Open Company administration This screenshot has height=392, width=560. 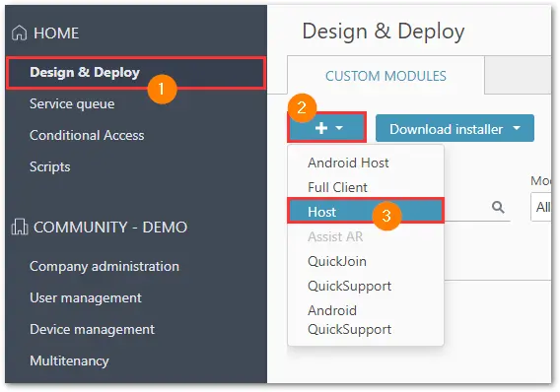point(105,267)
